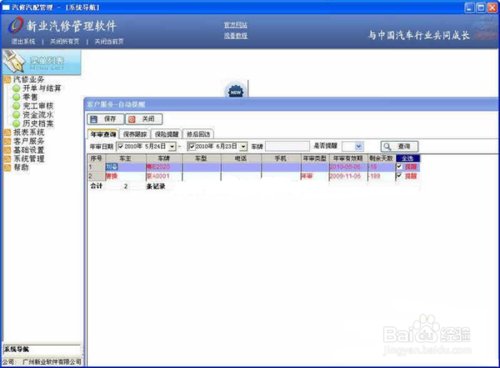Toggle the 提醒 checkbox in row 2
Viewport: 500px width, 368px height.
coord(399,176)
